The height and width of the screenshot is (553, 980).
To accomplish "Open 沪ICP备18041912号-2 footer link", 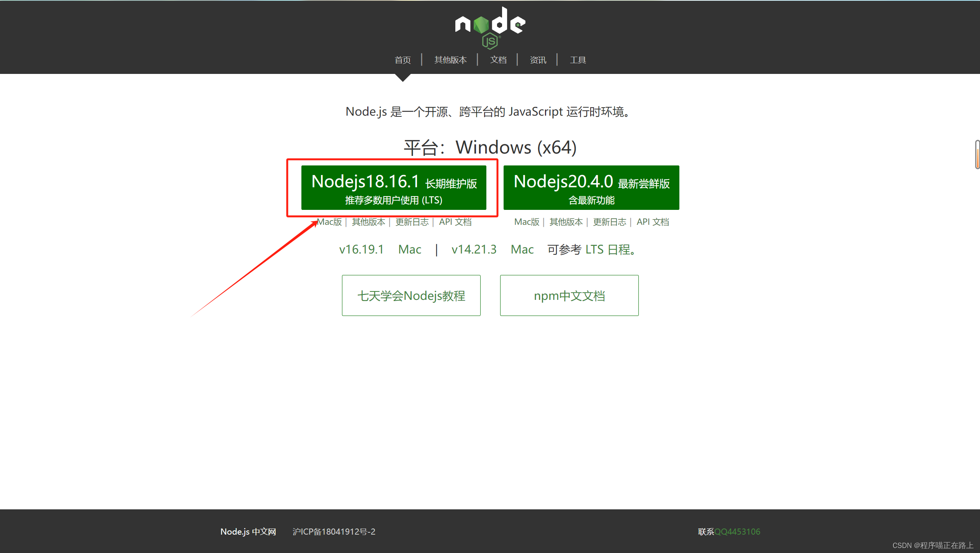I will (x=334, y=532).
